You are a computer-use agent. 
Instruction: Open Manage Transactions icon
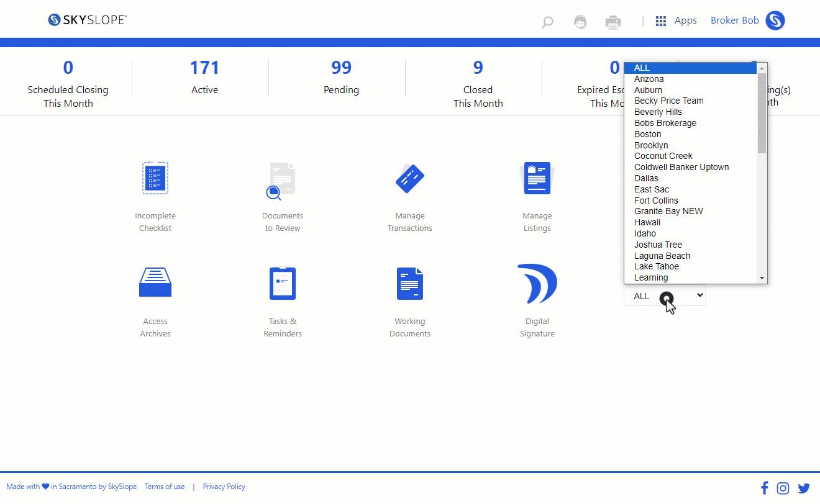pos(410,179)
